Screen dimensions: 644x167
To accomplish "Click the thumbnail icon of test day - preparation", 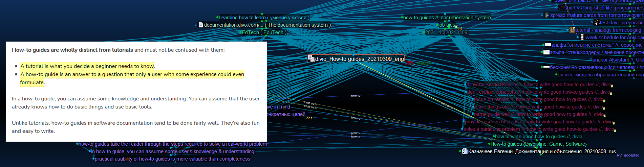I will (x=596, y=23).
